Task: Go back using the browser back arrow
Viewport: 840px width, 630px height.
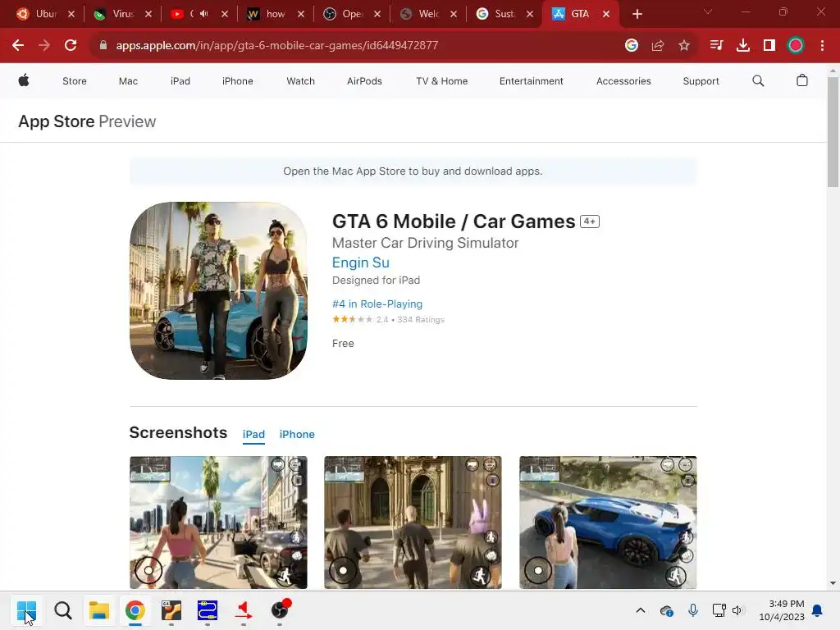Action: pos(18,46)
